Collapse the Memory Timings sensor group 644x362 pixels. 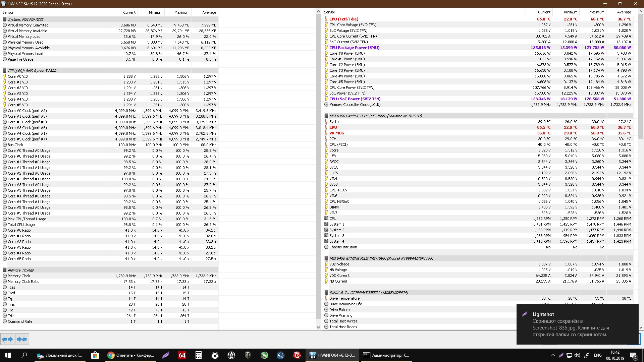(x=21, y=270)
